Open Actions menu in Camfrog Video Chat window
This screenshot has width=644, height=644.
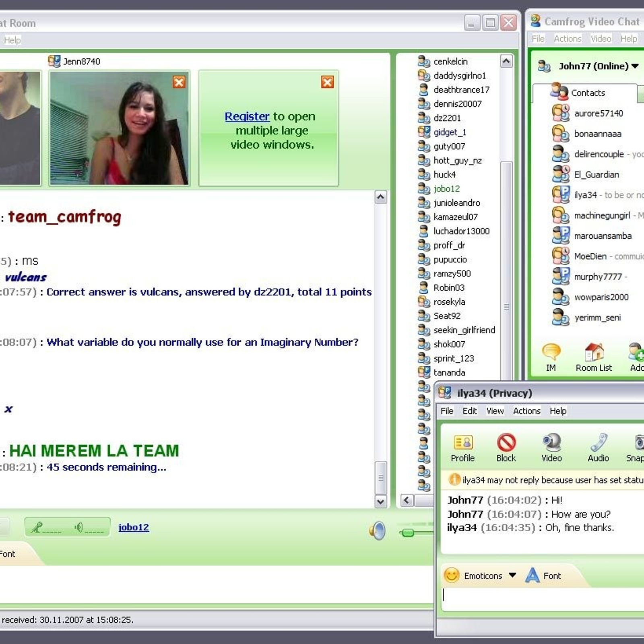[568, 39]
